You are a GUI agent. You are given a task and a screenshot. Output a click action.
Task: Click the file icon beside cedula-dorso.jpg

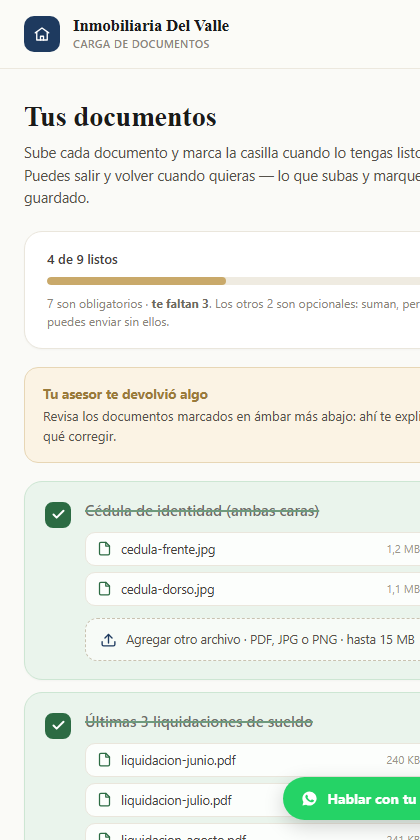click(104, 589)
